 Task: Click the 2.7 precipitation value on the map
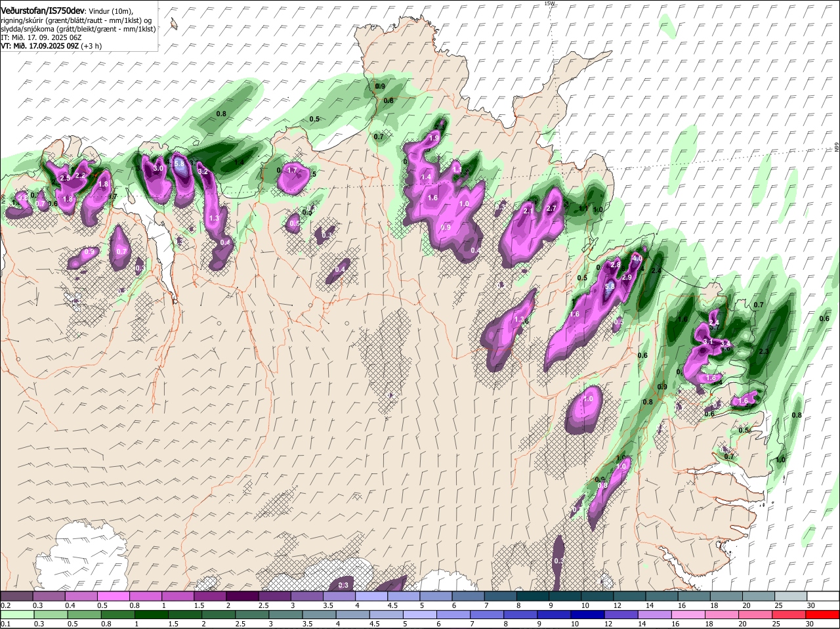pyautogui.click(x=551, y=209)
